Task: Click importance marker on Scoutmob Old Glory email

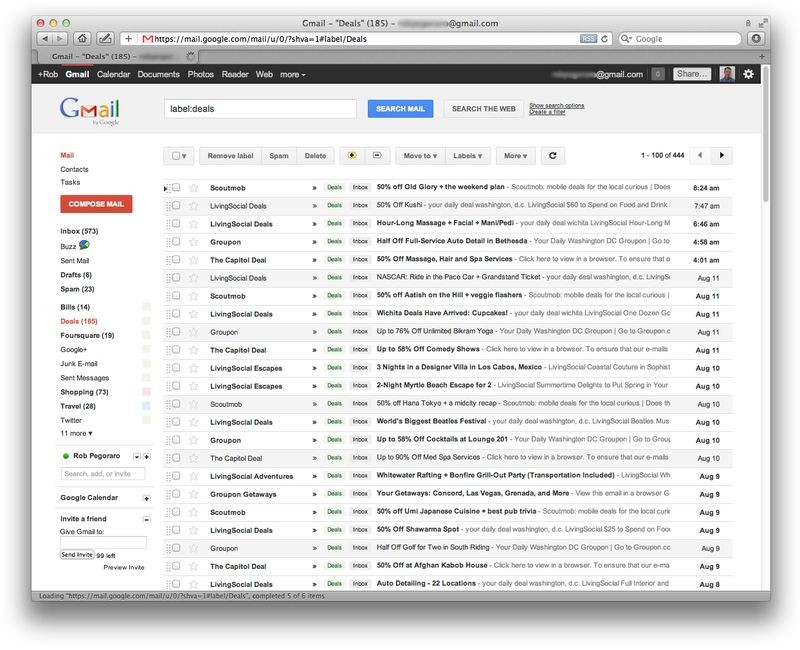Action: 315,188
